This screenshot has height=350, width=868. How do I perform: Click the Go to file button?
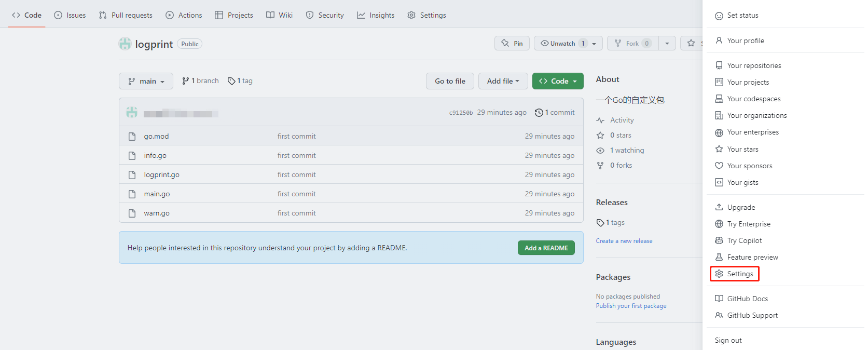pyautogui.click(x=450, y=81)
